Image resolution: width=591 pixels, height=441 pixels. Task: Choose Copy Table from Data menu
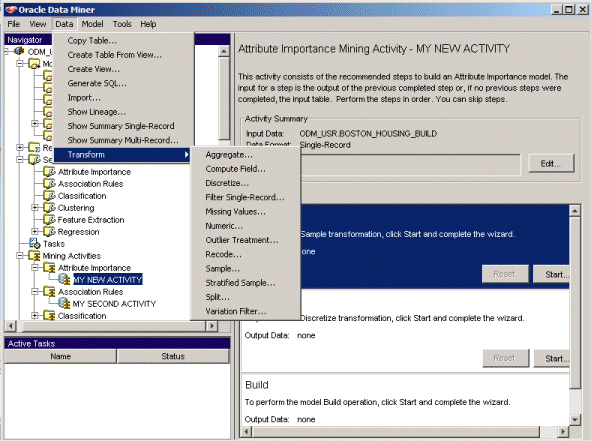click(124, 40)
